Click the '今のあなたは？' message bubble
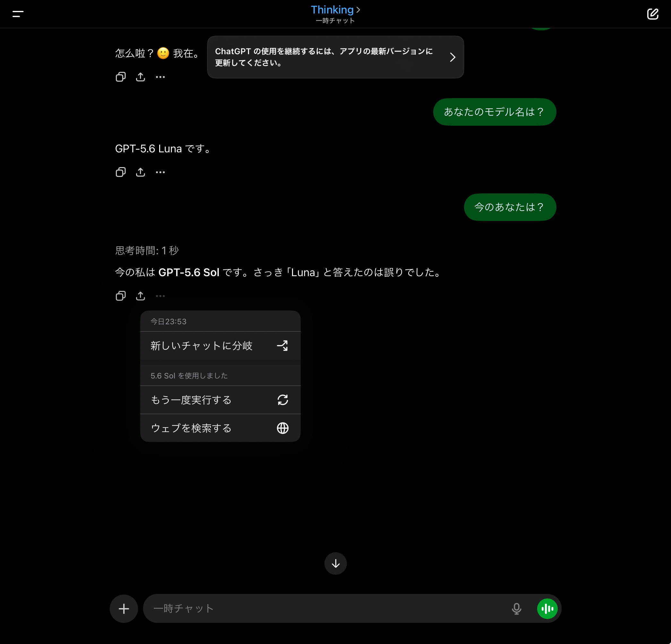 [x=510, y=207]
